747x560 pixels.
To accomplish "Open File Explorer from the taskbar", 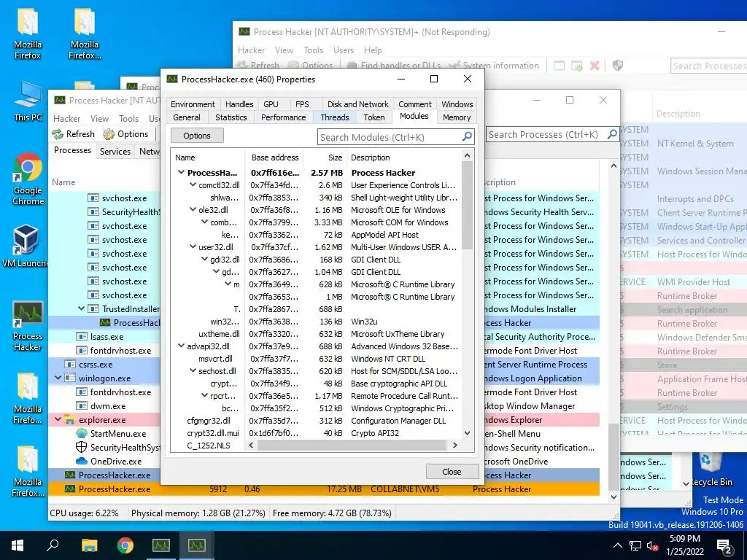I will [89, 545].
